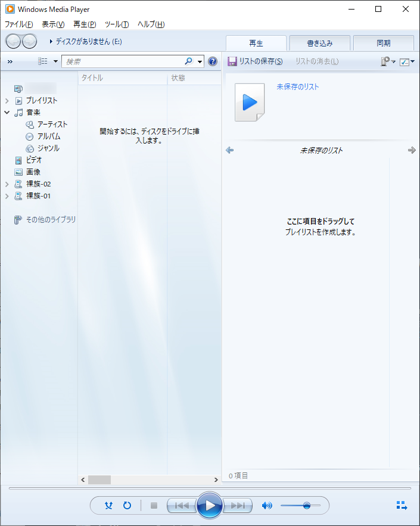Toggle shuffle mode

(108, 505)
